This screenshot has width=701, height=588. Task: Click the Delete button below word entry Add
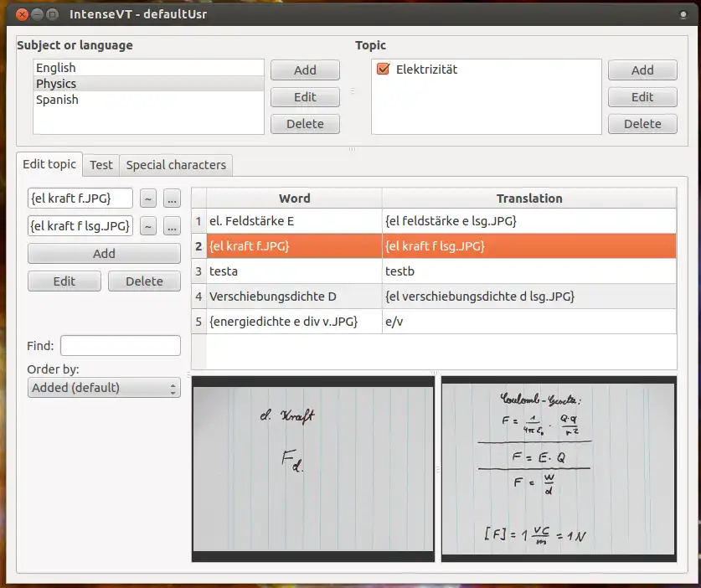tap(144, 281)
